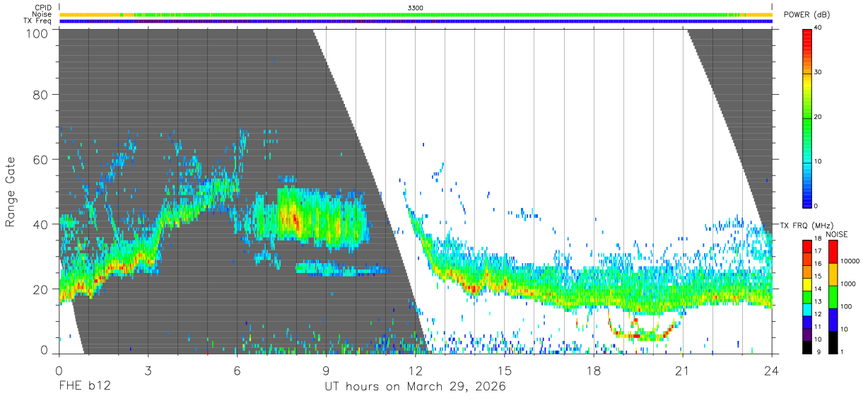Click the y-axis tick label 80
Image resolution: width=868 pixels, height=401 pixels.
(x=40, y=95)
